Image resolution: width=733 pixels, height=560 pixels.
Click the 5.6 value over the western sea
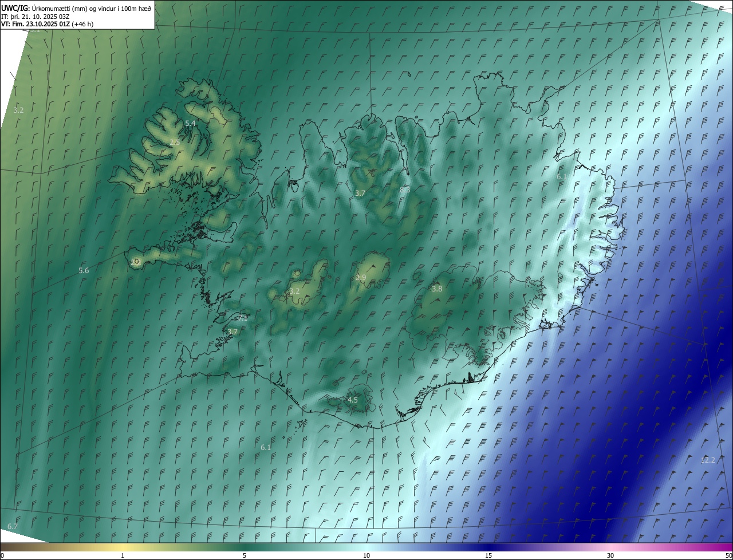coord(84,270)
